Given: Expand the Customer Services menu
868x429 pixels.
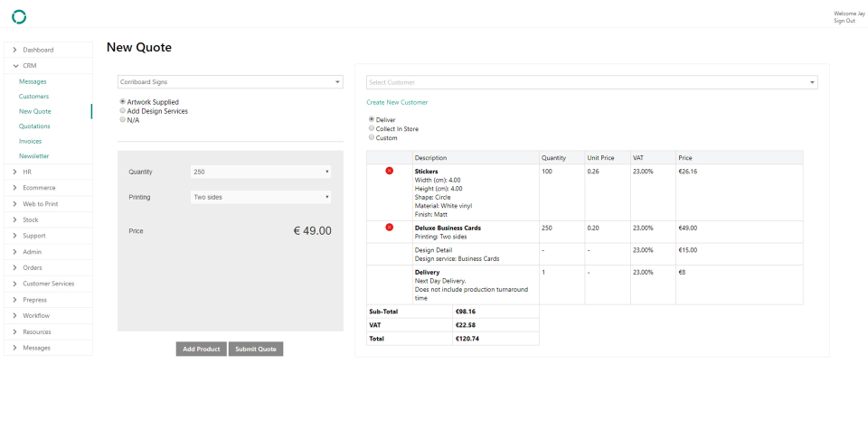Looking at the screenshot, I should [48, 284].
